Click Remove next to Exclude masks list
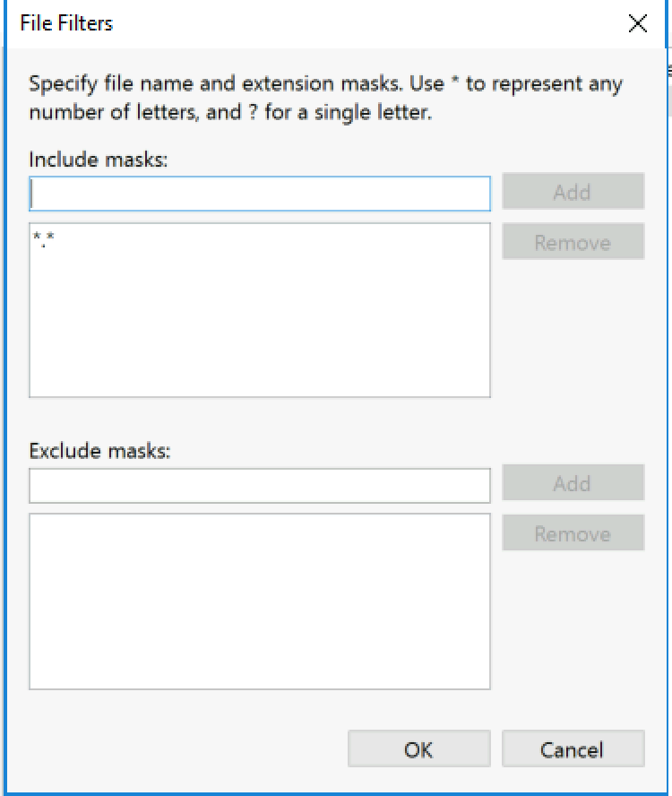The height and width of the screenshot is (796, 672). [573, 532]
